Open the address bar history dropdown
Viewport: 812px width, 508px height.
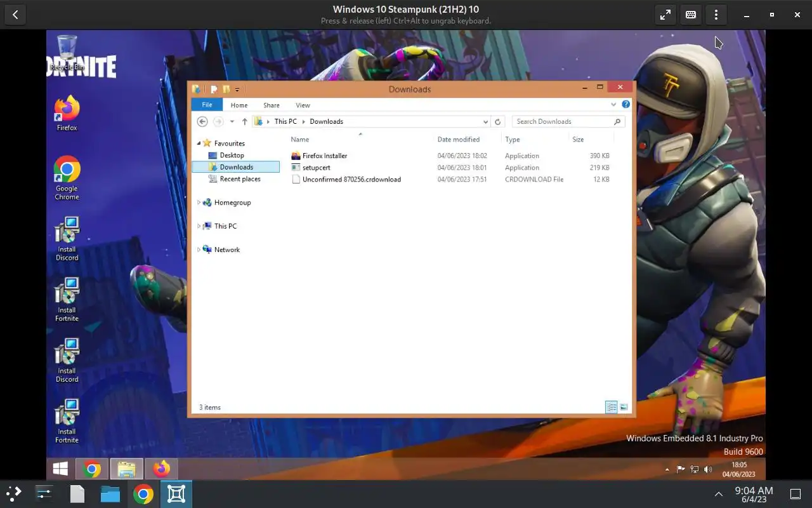click(x=486, y=121)
